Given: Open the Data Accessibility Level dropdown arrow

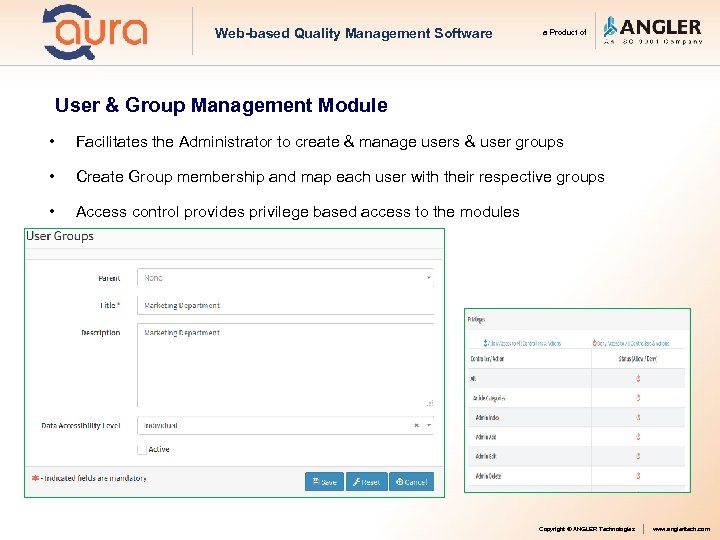Looking at the screenshot, I should (429, 425).
